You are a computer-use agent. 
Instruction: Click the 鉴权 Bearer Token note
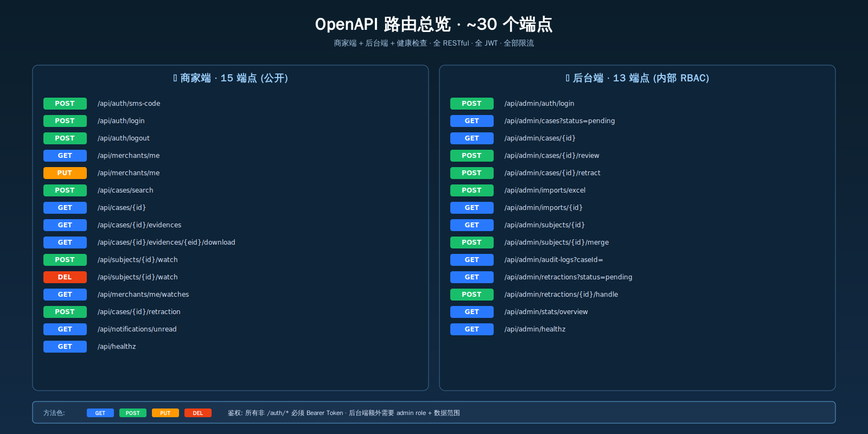click(x=344, y=413)
